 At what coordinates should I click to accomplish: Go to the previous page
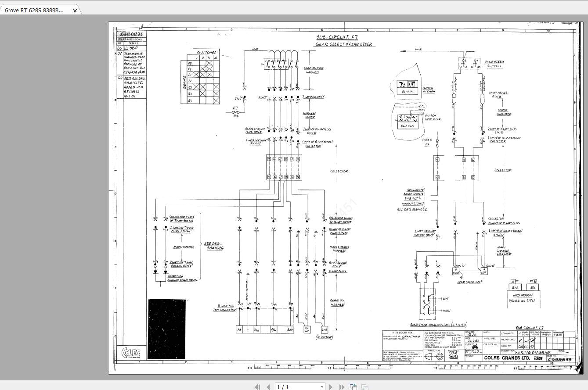coord(267,386)
